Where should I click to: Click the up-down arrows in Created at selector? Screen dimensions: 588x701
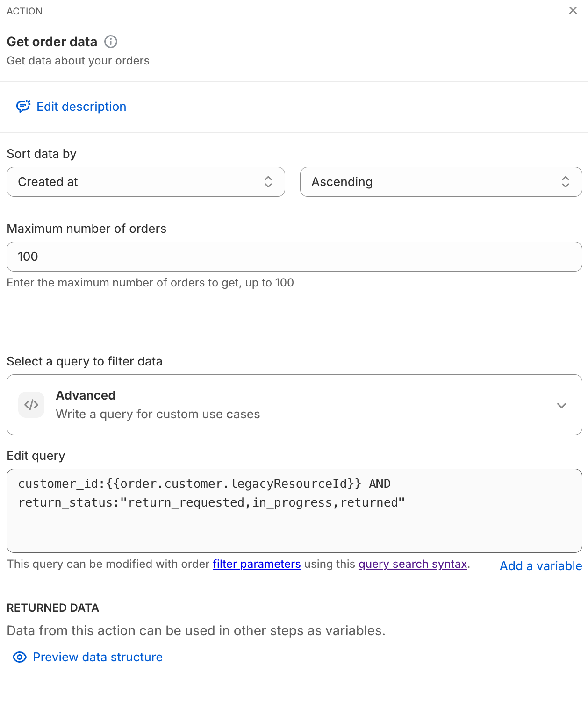click(x=268, y=182)
